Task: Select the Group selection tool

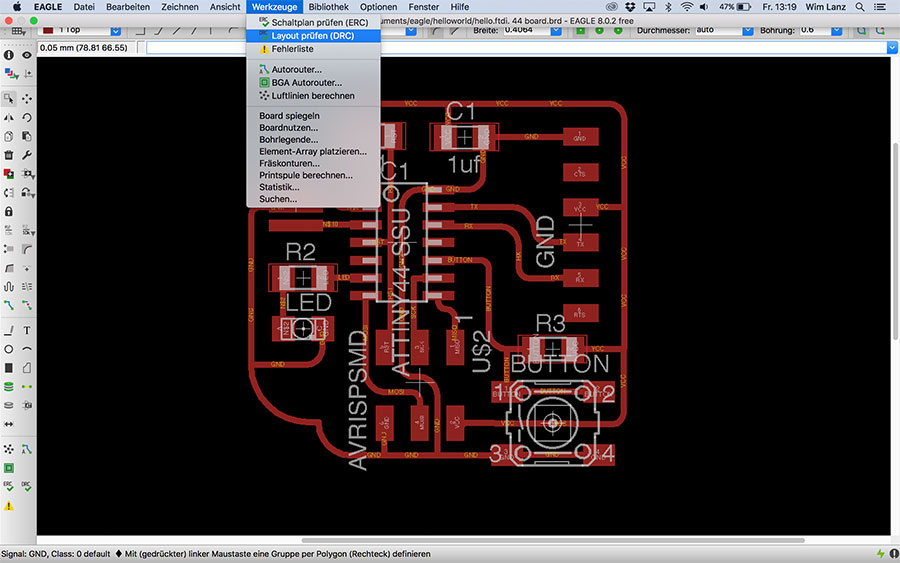Action: [x=9, y=99]
